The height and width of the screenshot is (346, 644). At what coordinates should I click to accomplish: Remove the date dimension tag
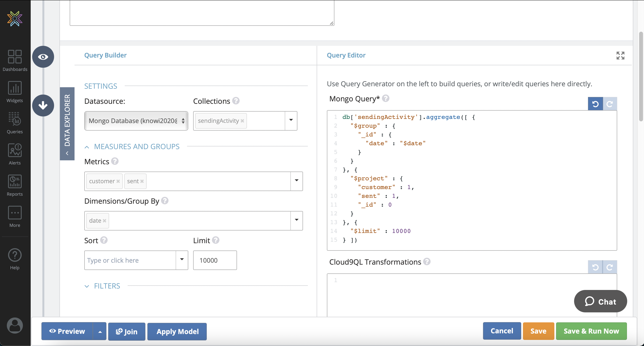point(105,221)
